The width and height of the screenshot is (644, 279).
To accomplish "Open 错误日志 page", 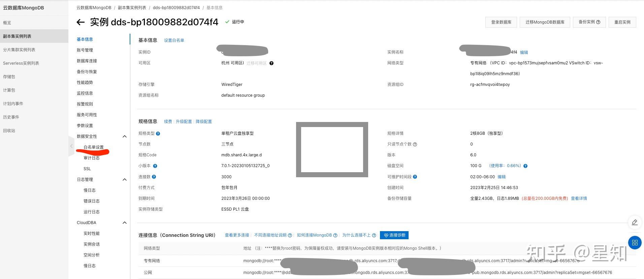I will pos(92,201).
